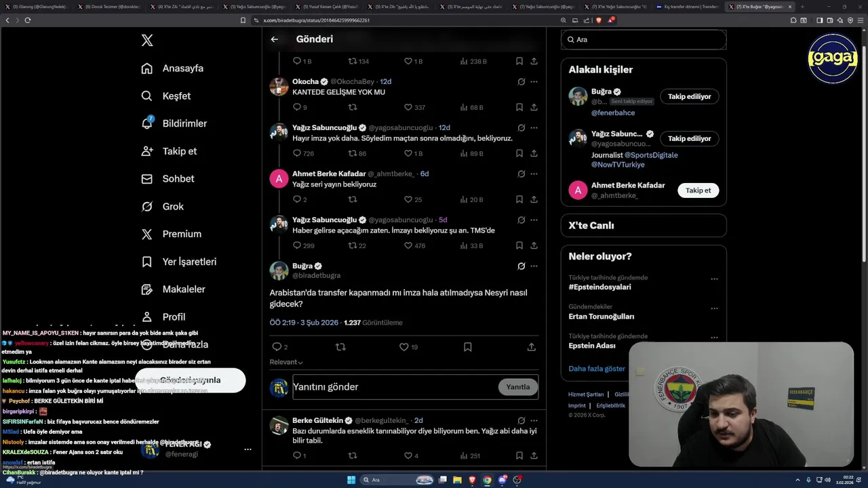The height and width of the screenshot is (488, 868).
Task: Open Windows Start menu
Action: pos(351,480)
